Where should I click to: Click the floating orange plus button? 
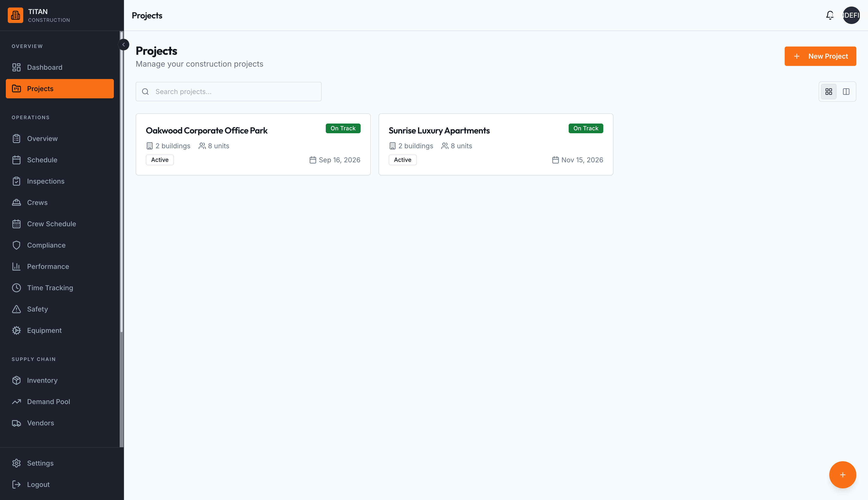(842, 475)
